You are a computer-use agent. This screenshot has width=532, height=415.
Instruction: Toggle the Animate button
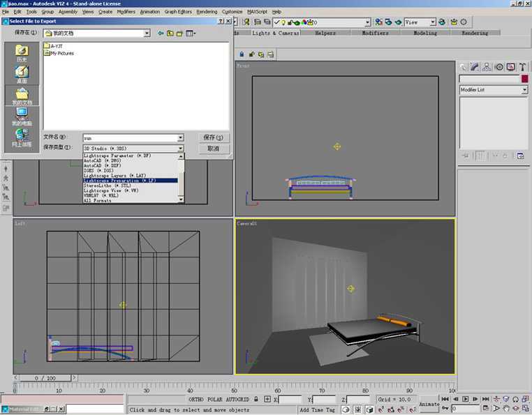tap(429, 404)
